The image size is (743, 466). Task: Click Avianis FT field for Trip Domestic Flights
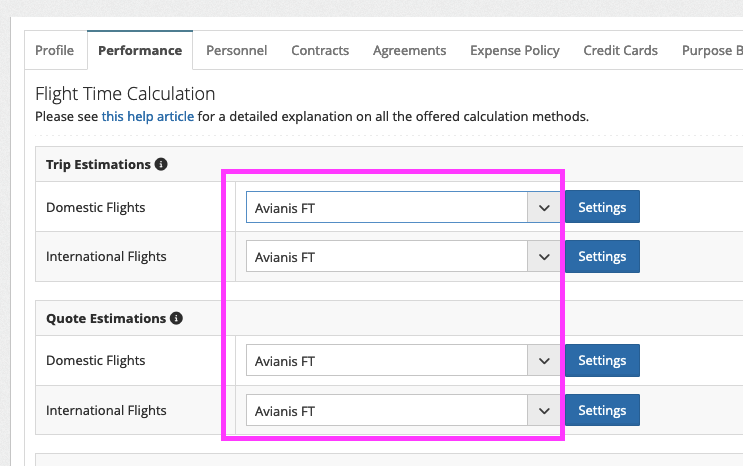coord(387,207)
